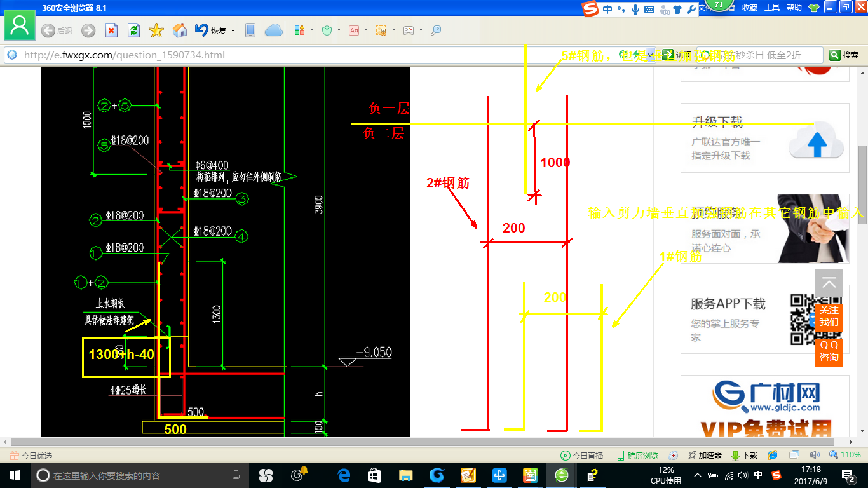Image resolution: width=868 pixels, height=488 pixels.
Task: Expand the 恢复 dropdown arrow
Action: coord(233,30)
